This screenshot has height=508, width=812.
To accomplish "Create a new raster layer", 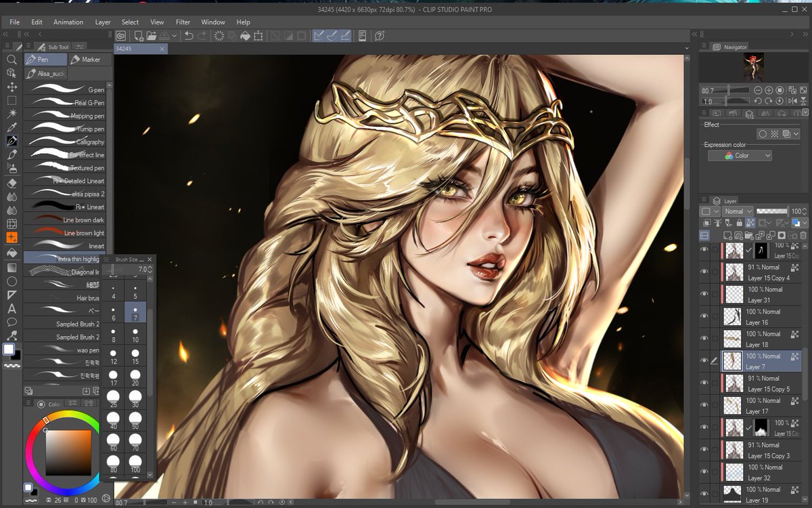I will [x=727, y=235].
